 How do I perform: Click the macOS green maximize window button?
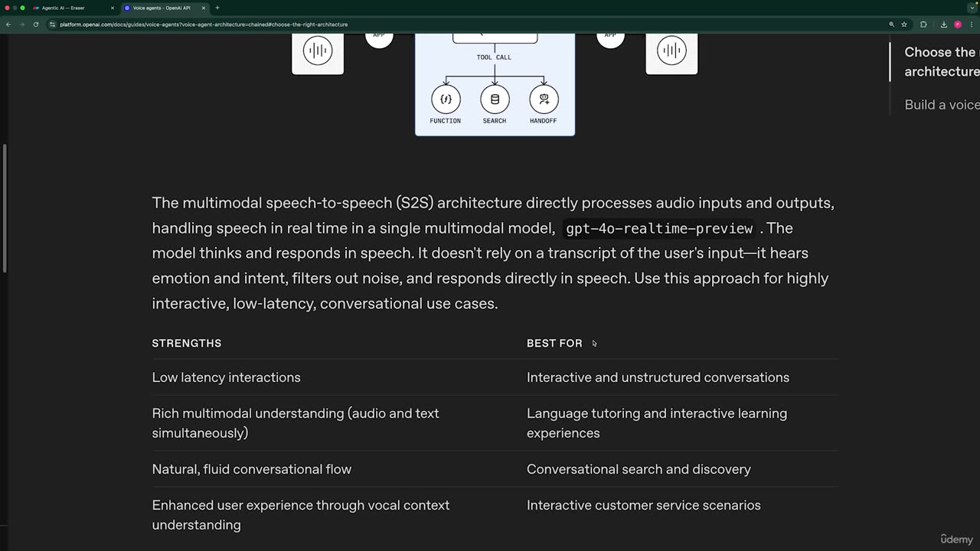22,8
